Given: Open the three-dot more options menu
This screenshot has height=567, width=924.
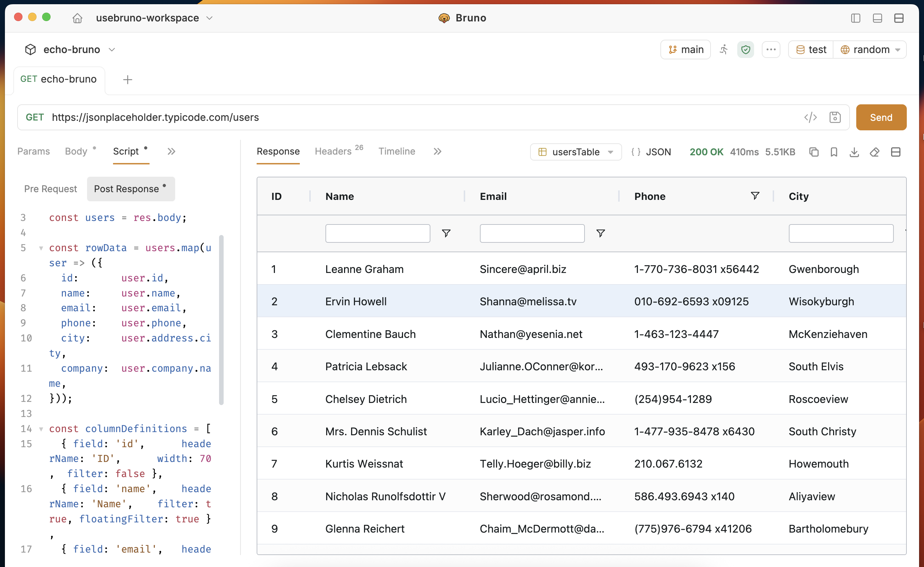Looking at the screenshot, I should tap(771, 50).
